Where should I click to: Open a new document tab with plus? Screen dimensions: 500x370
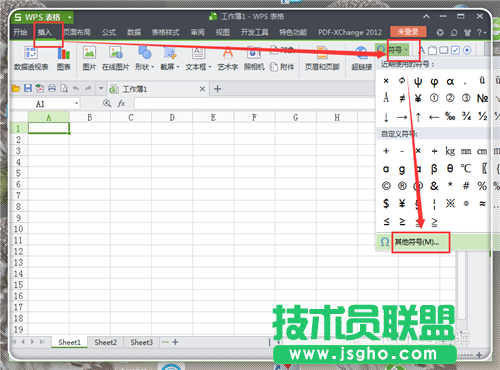pyautogui.click(x=217, y=89)
